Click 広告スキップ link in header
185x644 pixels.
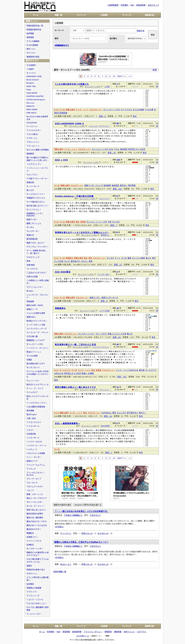click(153, 5)
